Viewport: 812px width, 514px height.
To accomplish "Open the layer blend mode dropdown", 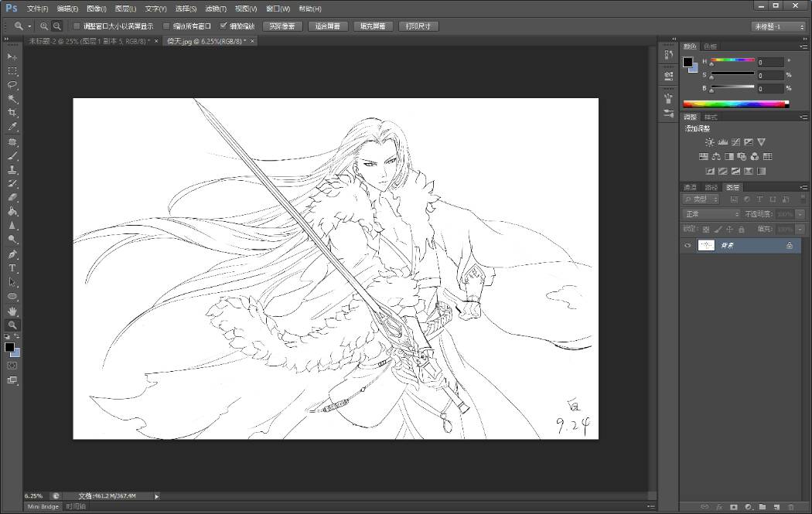I will pyautogui.click(x=711, y=214).
